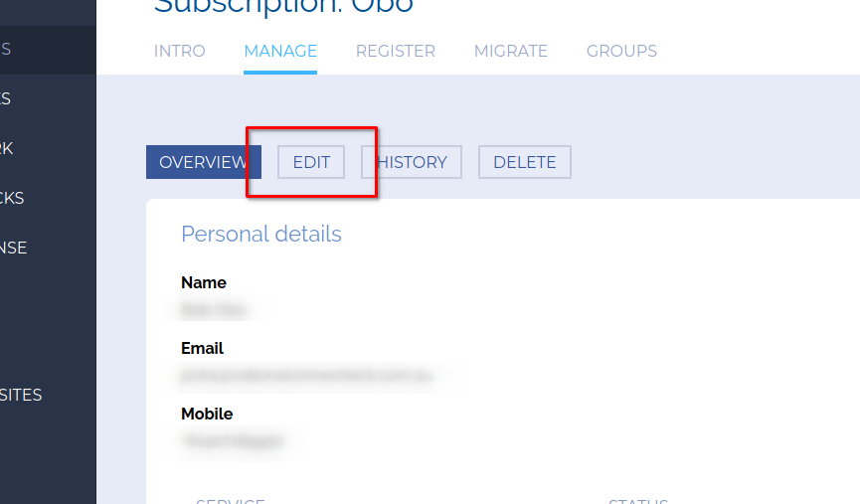Open the GROUPS tab
Image resolution: width=860 pixels, height=504 pixels.
tap(621, 51)
